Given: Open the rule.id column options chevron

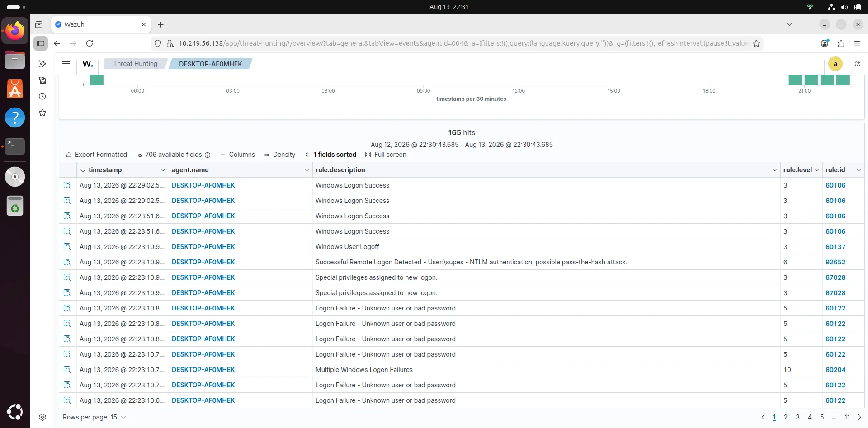Looking at the screenshot, I should tap(859, 170).
